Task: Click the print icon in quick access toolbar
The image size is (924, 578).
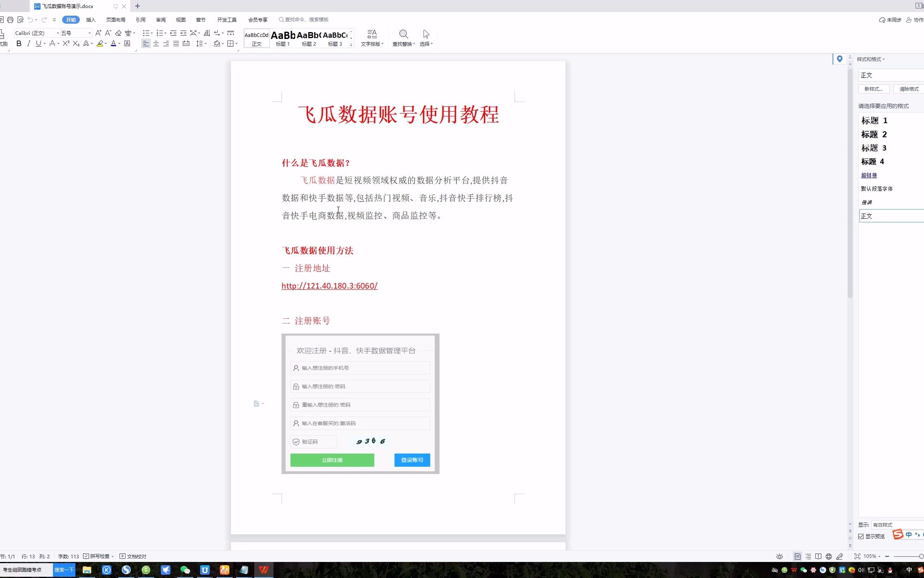Action: click(10, 20)
